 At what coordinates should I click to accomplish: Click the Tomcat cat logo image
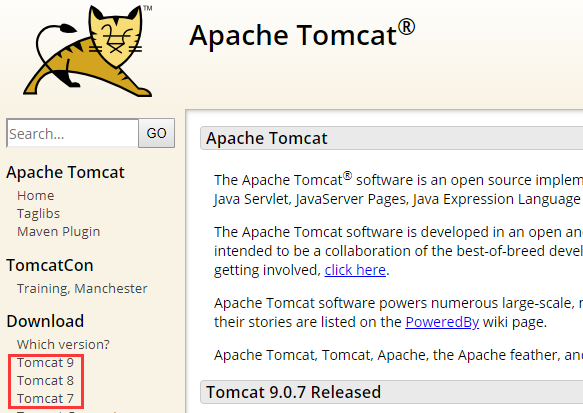[x=88, y=51]
